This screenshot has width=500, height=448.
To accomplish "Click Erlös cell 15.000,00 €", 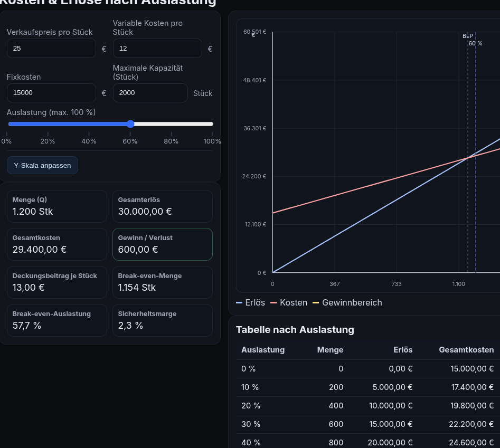I will point(391,424).
